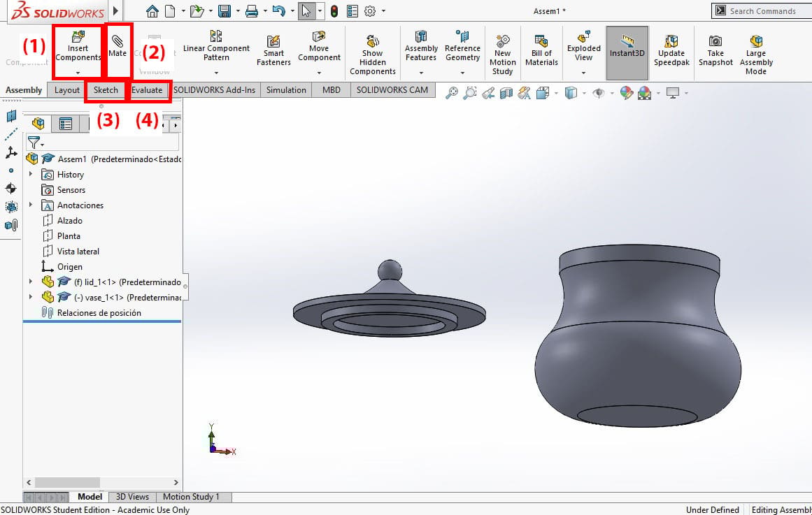
Task: Save the assembly with the floppy icon
Action: click(225, 11)
